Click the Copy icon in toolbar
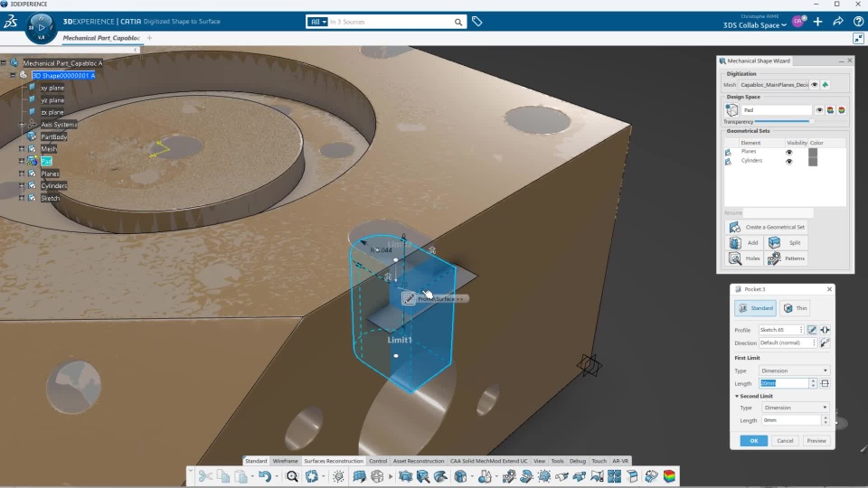 [223, 476]
